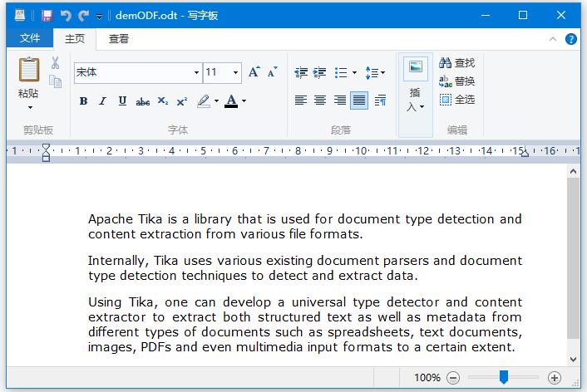Click the Undo arrow in quick access toolbar

pyautogui.click(x=66, y=15)
